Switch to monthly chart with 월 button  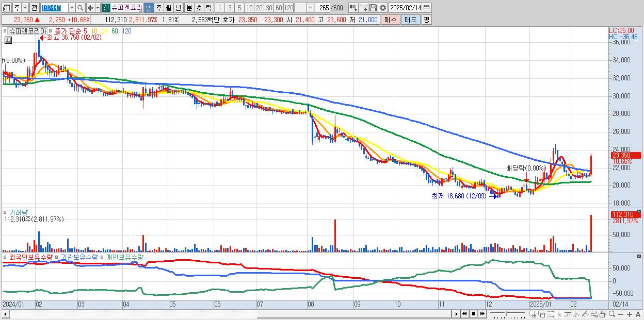pos(169,8)
